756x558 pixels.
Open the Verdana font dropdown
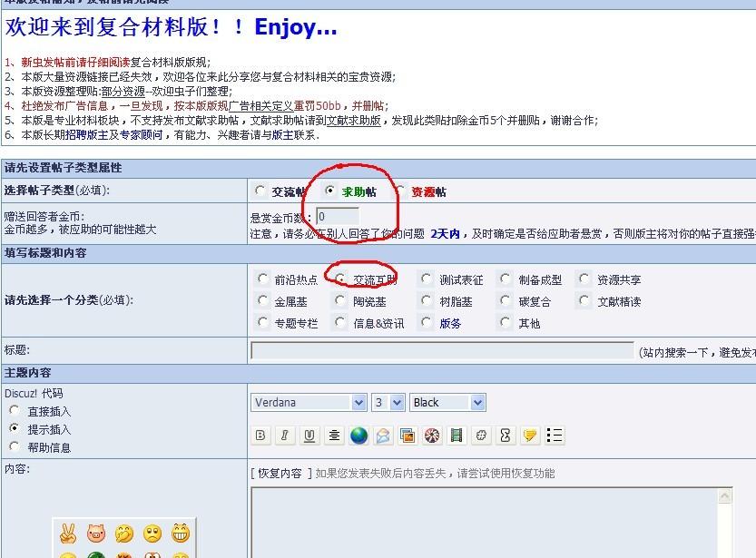click(309, 402)
